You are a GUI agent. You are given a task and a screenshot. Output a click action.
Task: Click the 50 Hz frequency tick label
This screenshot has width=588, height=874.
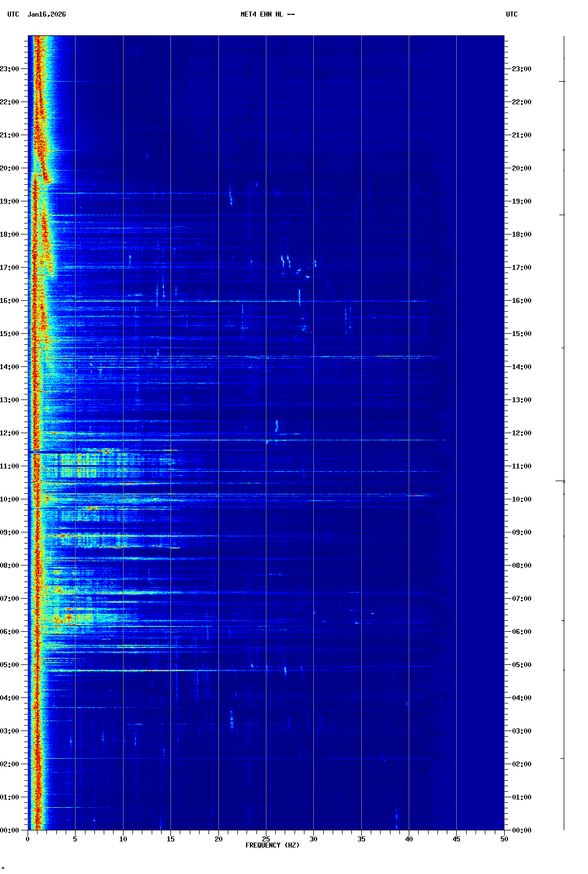(504, 839)
